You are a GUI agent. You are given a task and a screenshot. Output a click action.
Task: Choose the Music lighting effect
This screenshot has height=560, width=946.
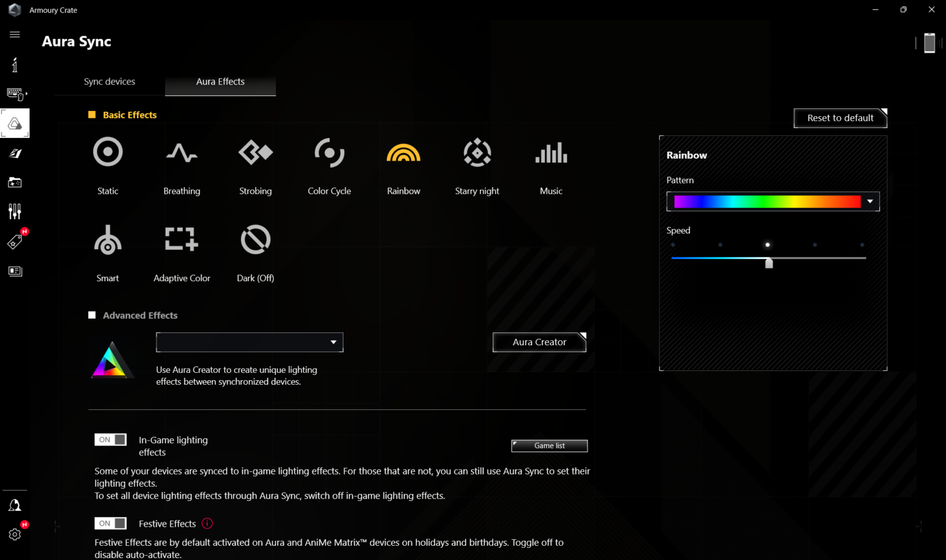[551, 153]
